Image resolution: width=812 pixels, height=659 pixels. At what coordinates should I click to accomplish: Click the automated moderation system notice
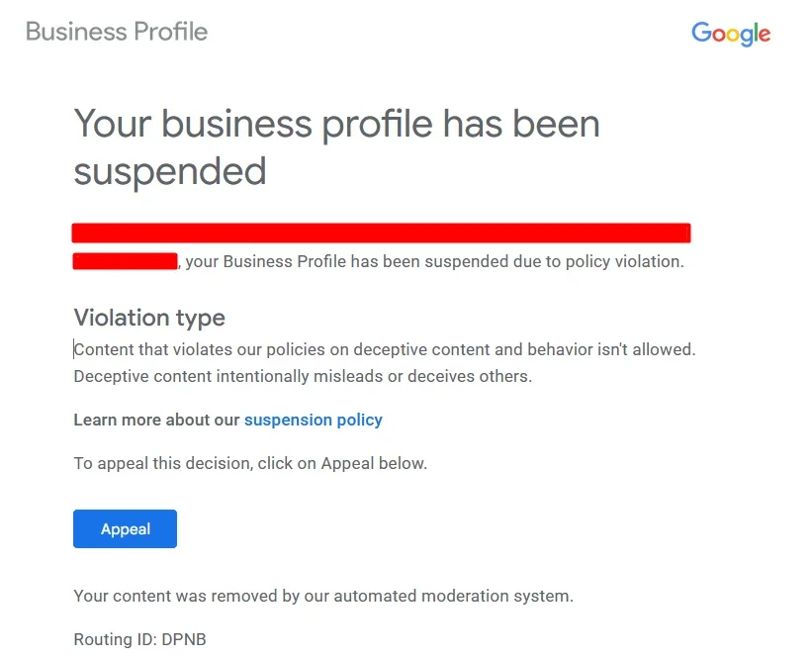click(323, 596)
